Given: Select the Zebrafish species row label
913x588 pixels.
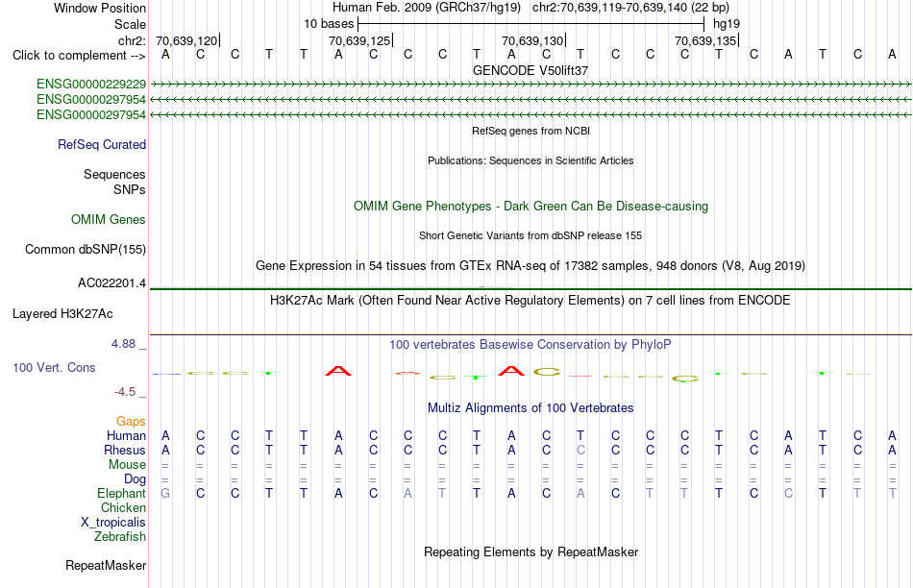Looking at the screenshot, I should pyautogui.click(x=120, y=536).
